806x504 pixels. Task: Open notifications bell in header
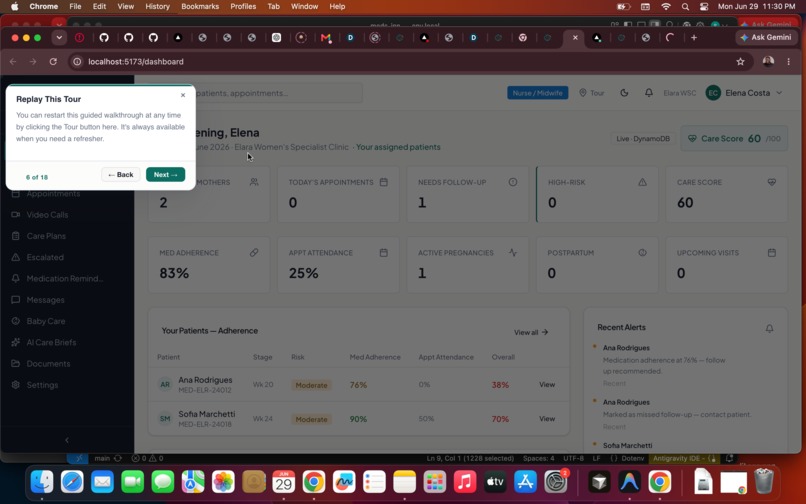649,93
